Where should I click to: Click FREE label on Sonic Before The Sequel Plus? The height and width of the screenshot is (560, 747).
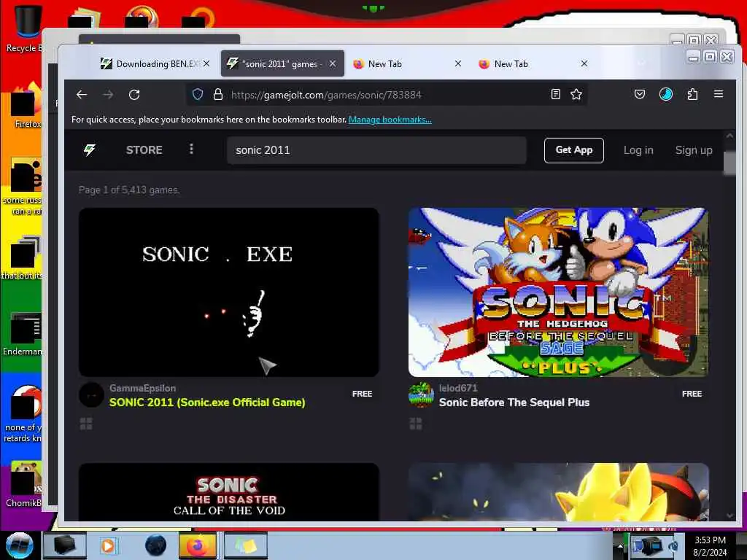pyautogui.click(x=692, y=394)
